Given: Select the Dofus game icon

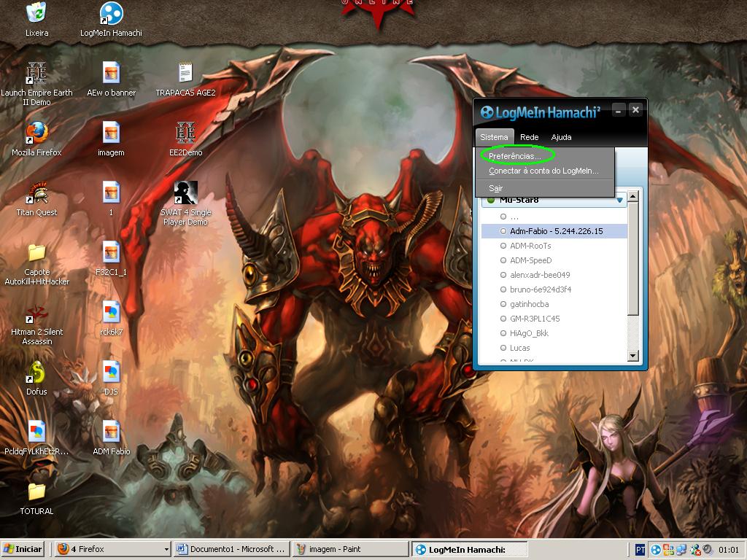Looking at the screenshot, I should 36,373.
